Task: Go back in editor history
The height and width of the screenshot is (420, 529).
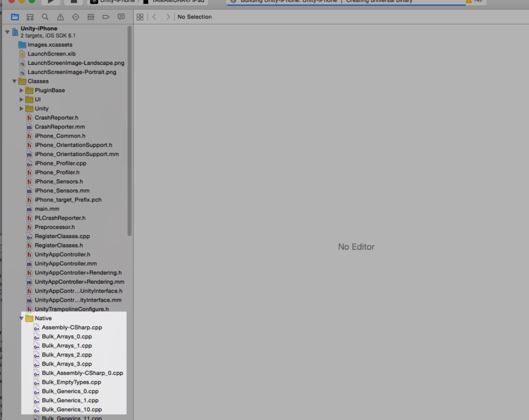Action: click(155, 17)
